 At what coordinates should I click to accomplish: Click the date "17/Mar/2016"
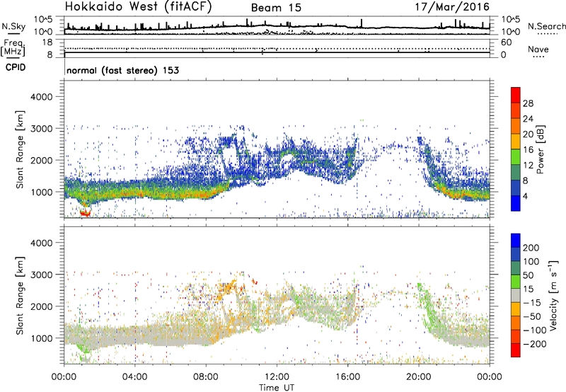pyautogui.click(x=452, y=7)
